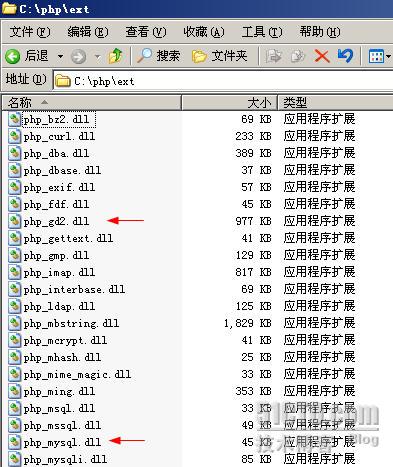Select the php_curl.dll file
This screenshot has height=467, width=393.
tap(59, 136)
